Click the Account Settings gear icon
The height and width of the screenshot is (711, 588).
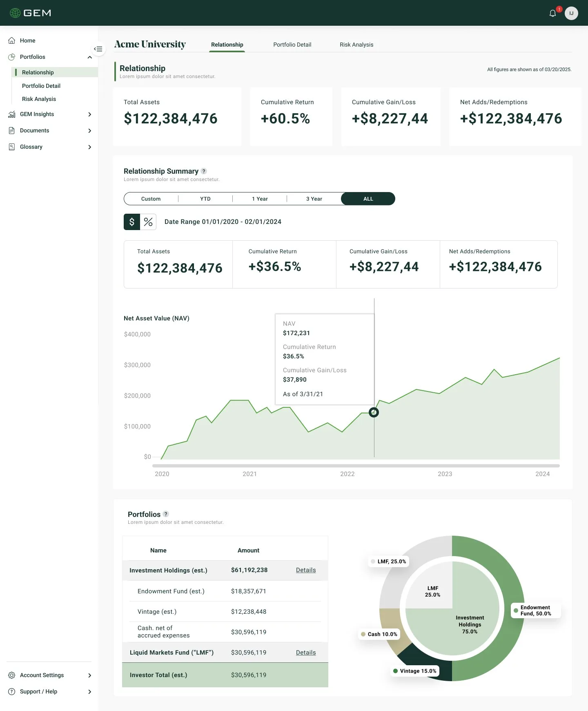pyautogui.click(x=12, y=675)
